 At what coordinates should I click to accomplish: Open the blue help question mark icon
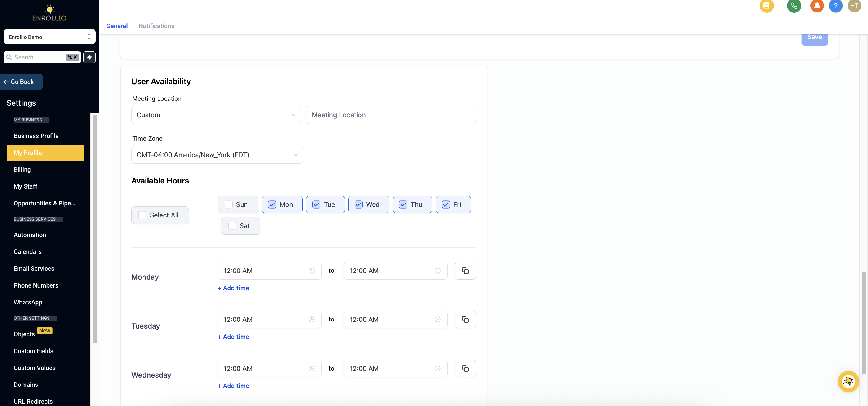coord(835,5)
